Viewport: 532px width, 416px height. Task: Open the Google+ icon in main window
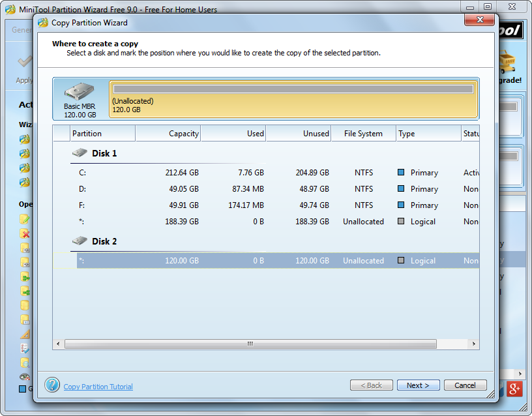tap(514, 389)
